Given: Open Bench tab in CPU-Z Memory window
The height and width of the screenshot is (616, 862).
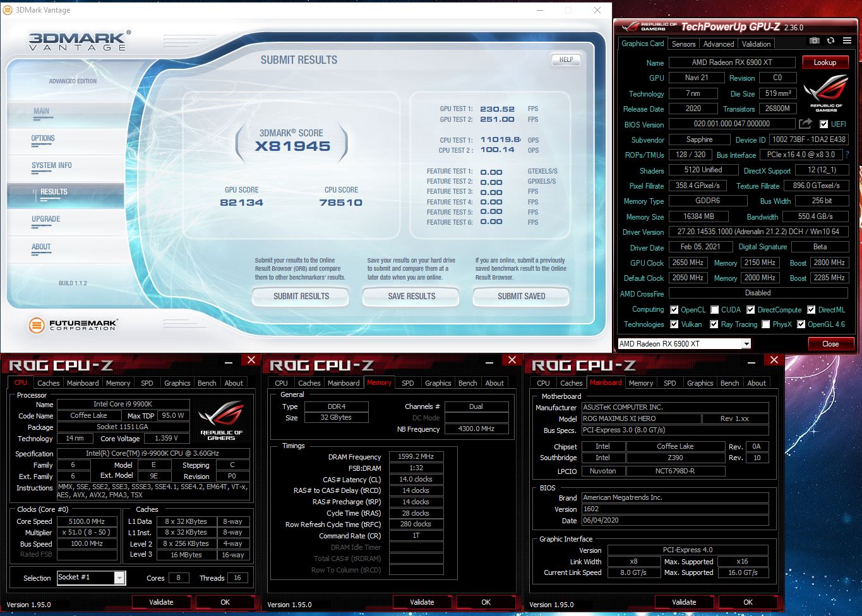Looking at the screenshot, I should click(467, 383).
